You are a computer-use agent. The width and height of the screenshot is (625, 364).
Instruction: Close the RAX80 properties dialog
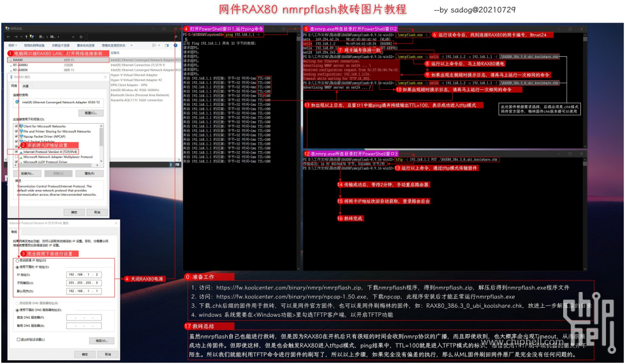(x=106, y=77)
